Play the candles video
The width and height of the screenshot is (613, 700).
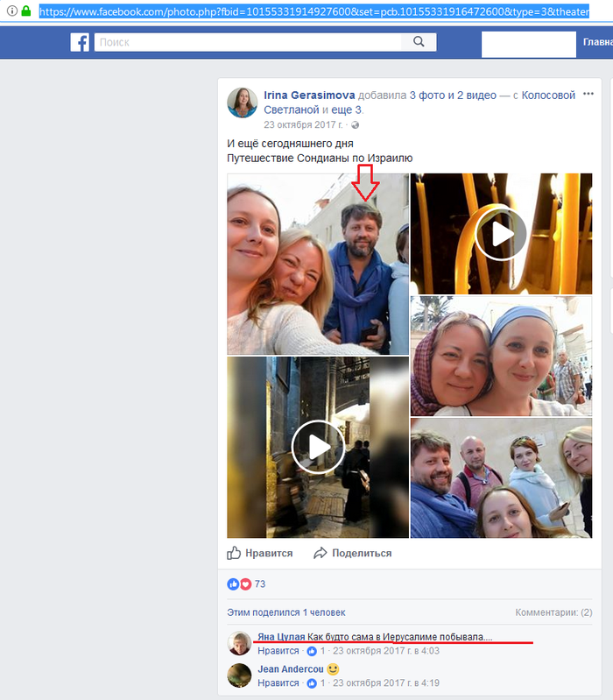pyautogui.click(x=501, y=233)
